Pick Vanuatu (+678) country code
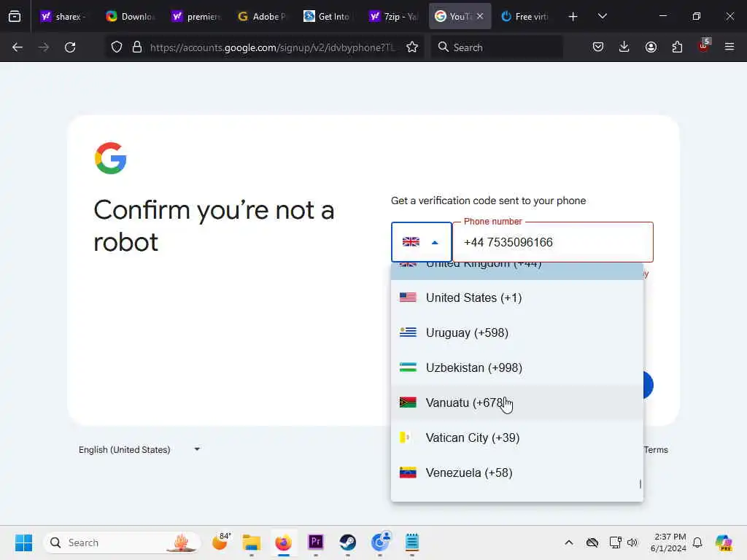Screen dimensions: 747x560 (517, 402)
